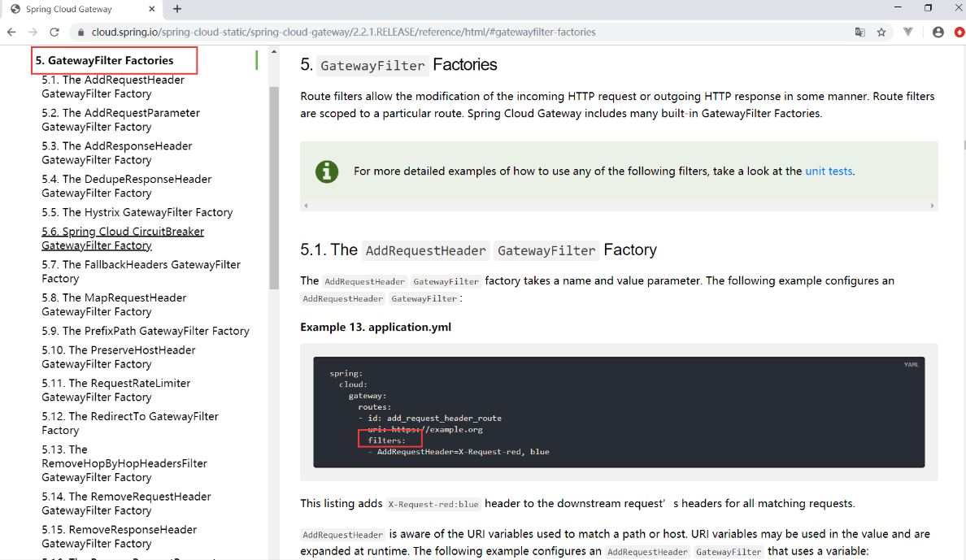Click the red update arrow icon
The width and height of the screenshot is (966, 560).
click(959, 33)
